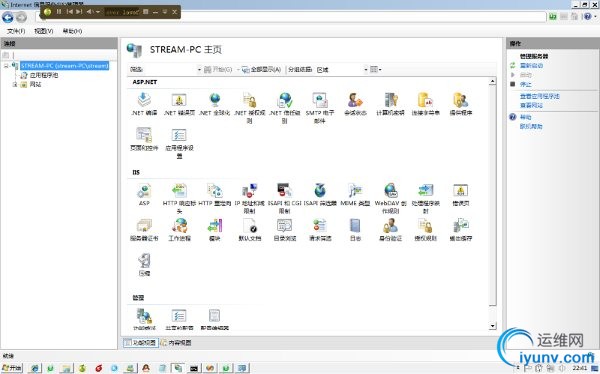Open the Shared Configuration icon

click(179, 316)
